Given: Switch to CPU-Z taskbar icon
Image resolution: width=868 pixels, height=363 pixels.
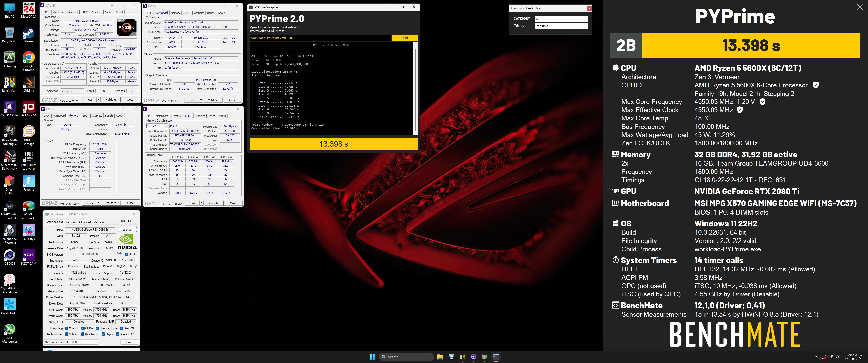Looking at the screenshot, I should pos(473,357).
